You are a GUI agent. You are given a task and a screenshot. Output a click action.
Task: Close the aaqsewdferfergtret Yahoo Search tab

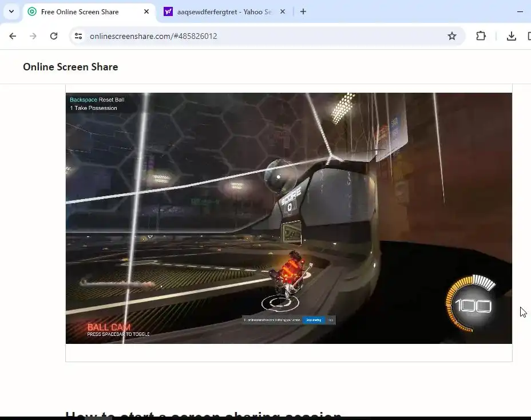pyautogui.click(x=283, y=11)
